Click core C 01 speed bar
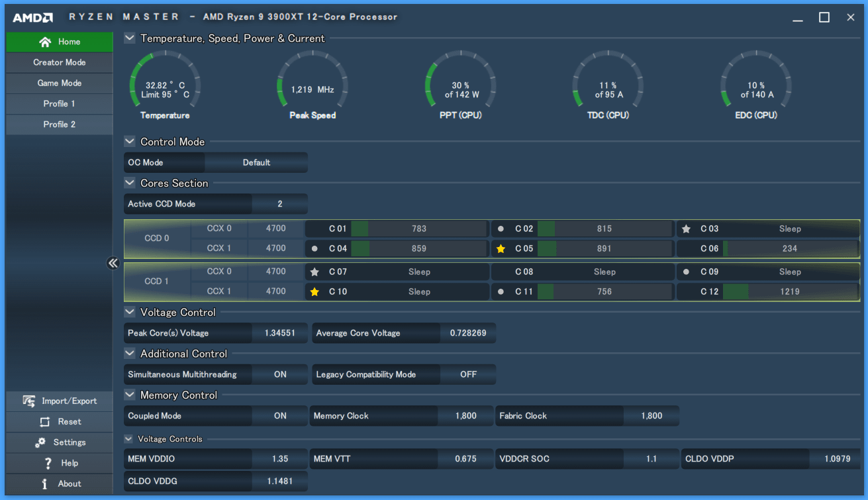The height and width of the screenshot is (500, 868). tap(419, 228)
